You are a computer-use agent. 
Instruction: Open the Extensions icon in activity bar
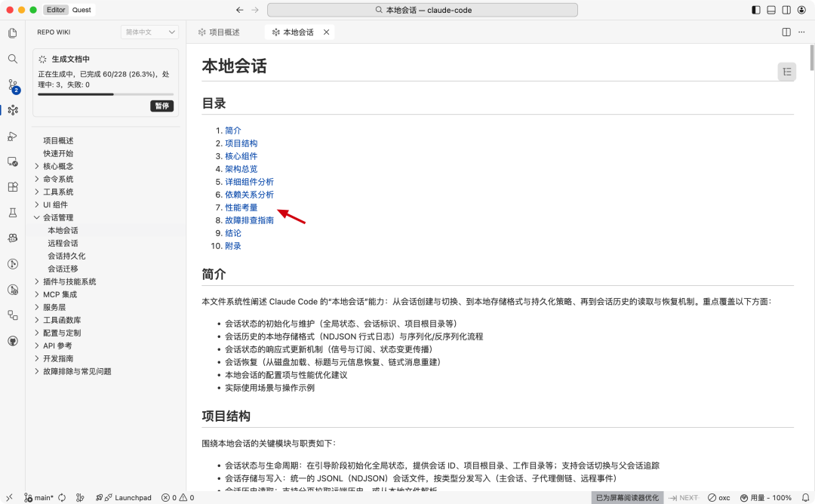pyautogui.click(x=11, y=187)
